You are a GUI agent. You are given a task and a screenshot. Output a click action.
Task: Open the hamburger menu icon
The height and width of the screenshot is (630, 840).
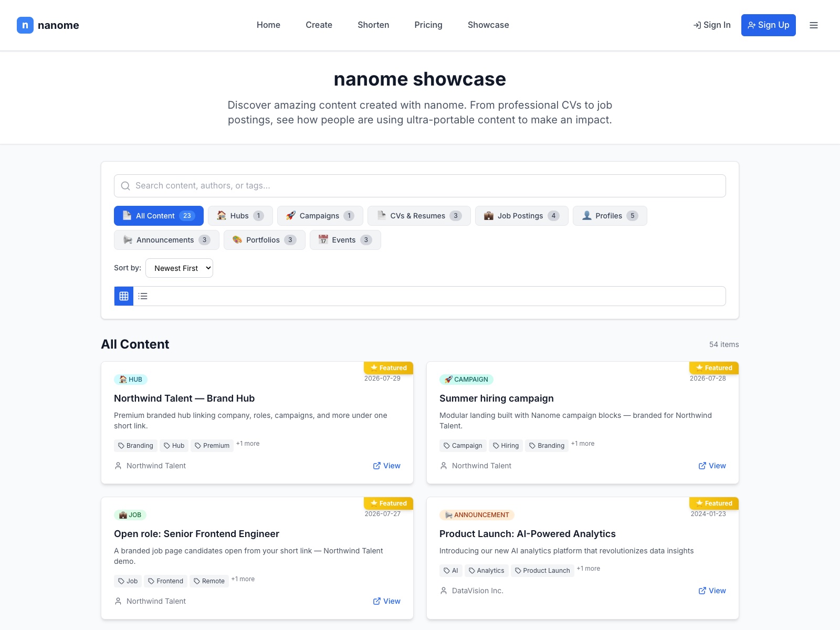tap(814, 25)
